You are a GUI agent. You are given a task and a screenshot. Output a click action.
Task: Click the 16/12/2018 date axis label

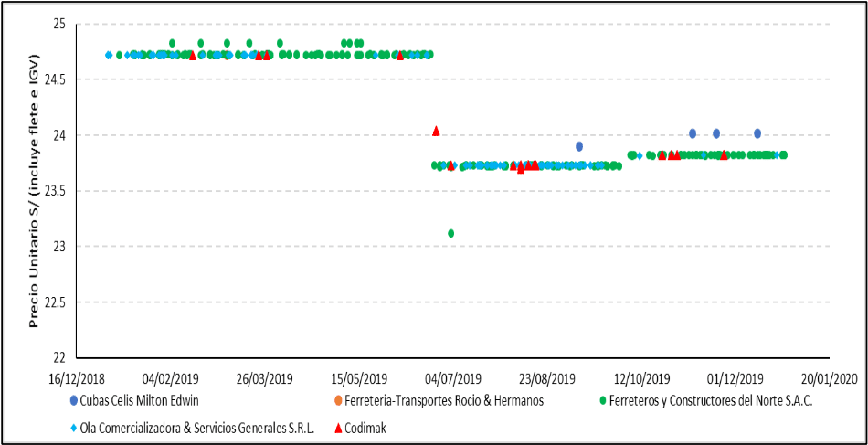(x=76, y=377)
